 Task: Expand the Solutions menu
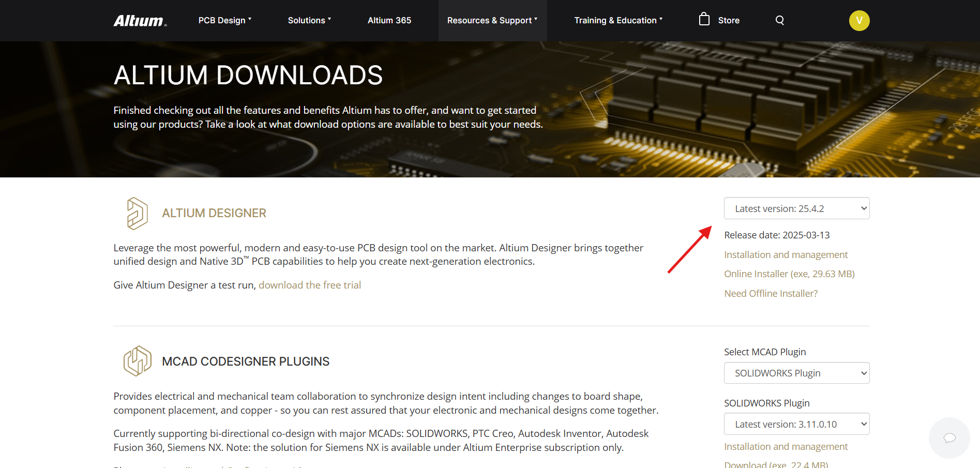[309, 20]
